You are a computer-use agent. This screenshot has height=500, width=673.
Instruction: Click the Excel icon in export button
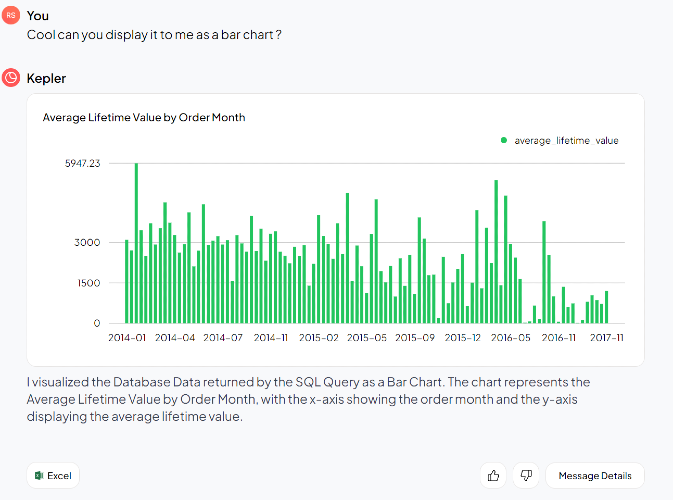coord(39,476)
